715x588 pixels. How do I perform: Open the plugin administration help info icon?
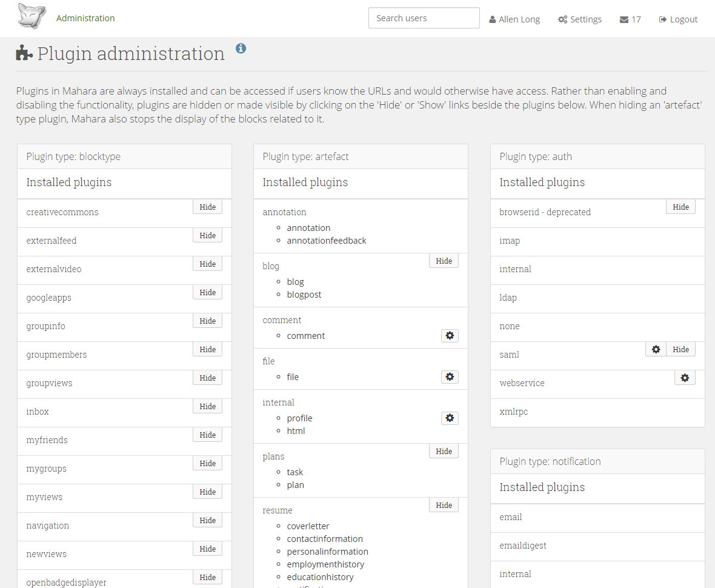click(x=241, y=48)
